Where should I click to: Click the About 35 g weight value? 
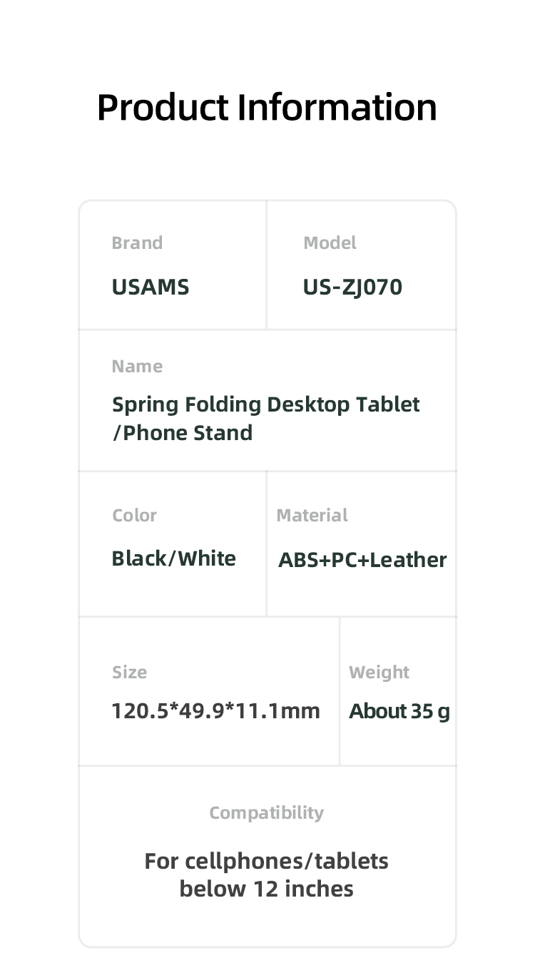point(399,712)
